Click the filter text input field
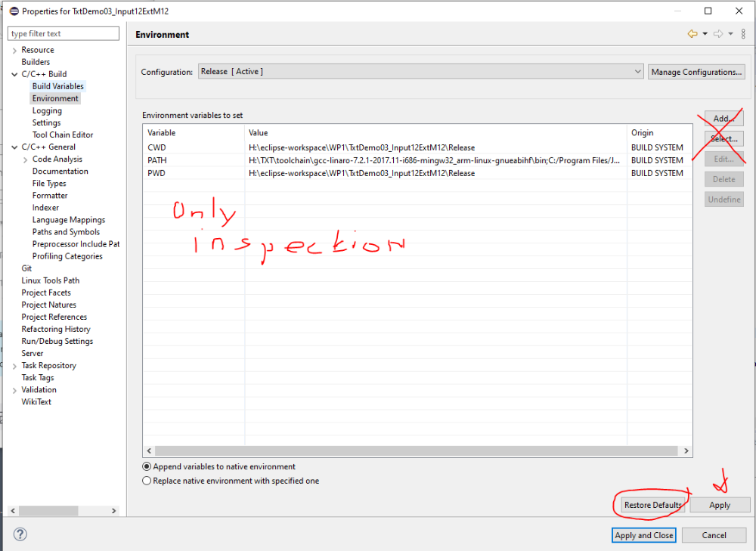 point(64,33)
